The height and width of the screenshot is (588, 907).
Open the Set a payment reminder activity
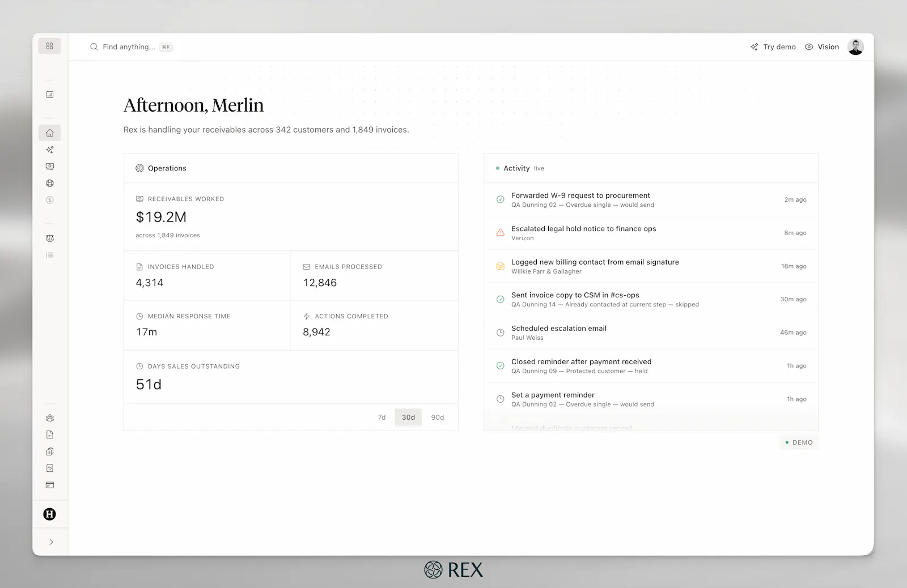pyautogui.click(x=651, y=399)
